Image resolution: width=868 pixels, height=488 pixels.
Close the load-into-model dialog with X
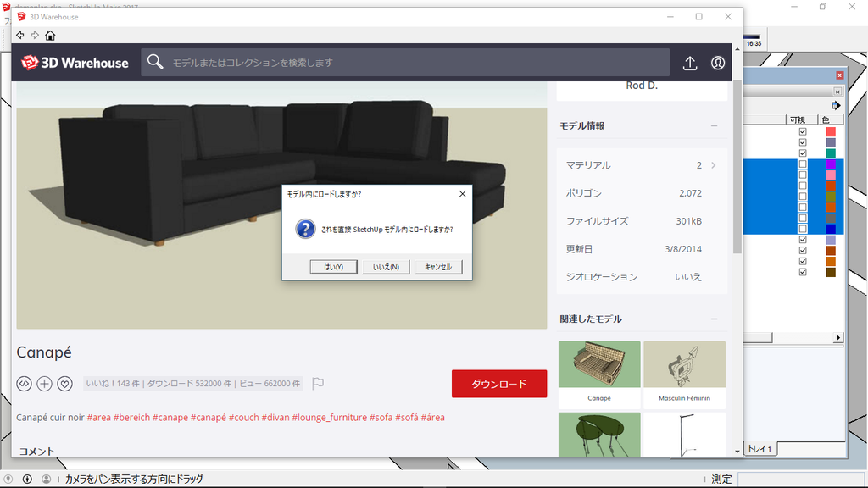coord(462,194)
